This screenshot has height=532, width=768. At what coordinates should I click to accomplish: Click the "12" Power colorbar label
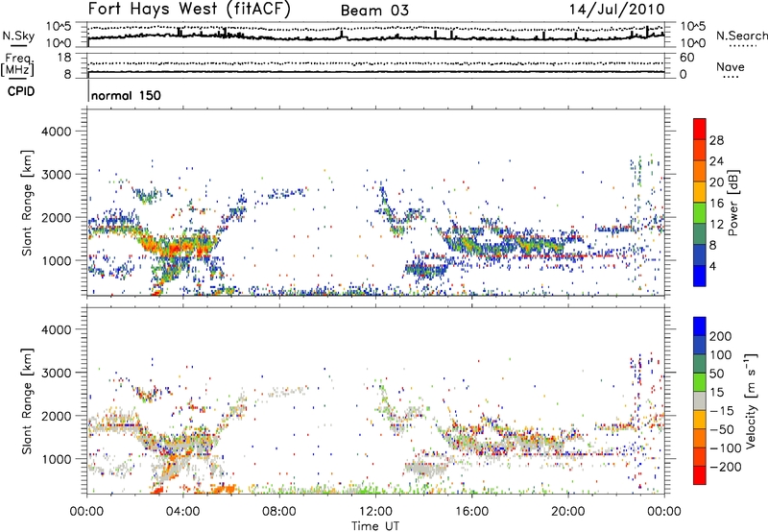[716, 225]
